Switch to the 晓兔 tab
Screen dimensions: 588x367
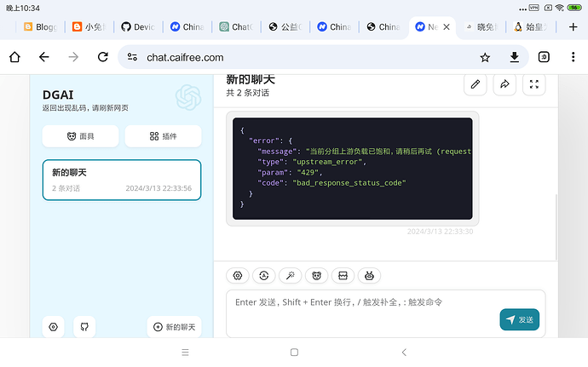481,27
